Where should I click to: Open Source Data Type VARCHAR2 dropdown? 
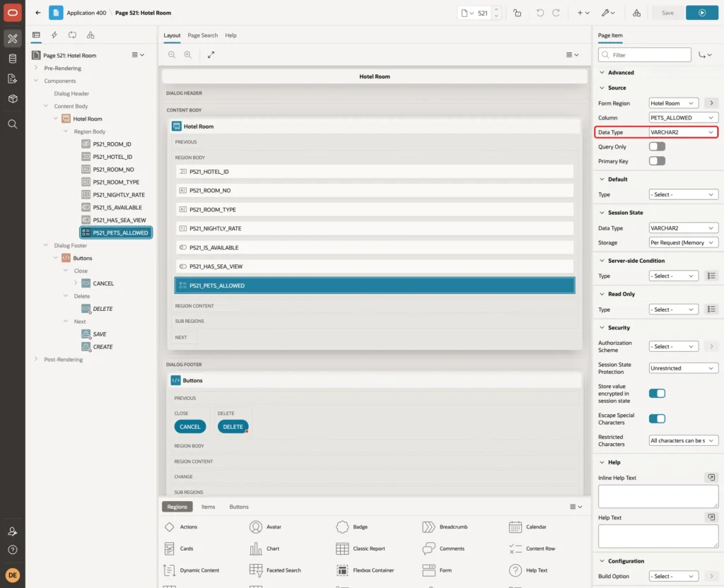point(683,132)
